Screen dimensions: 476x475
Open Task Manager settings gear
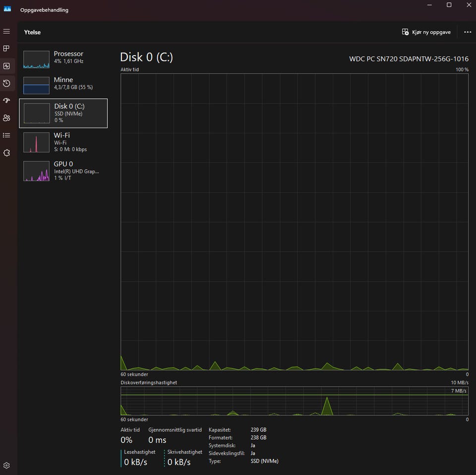point(6,465)
